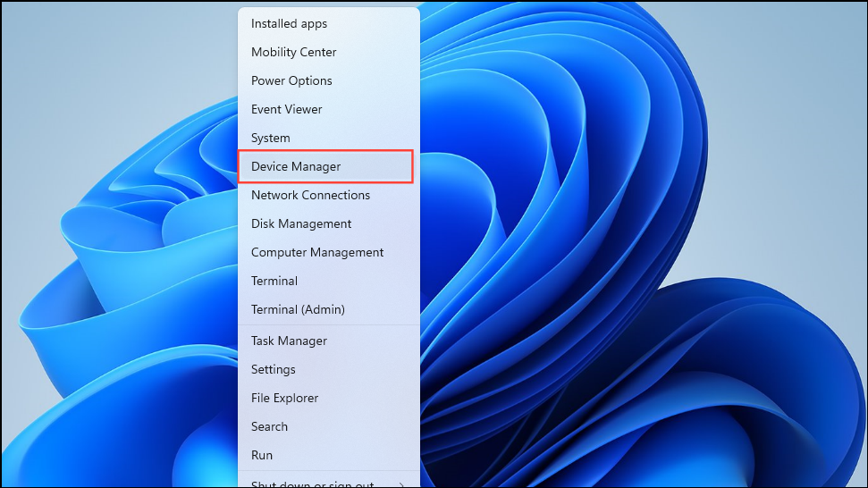
Task: Launch Terminal without admin rights
Action: [329, 281]
